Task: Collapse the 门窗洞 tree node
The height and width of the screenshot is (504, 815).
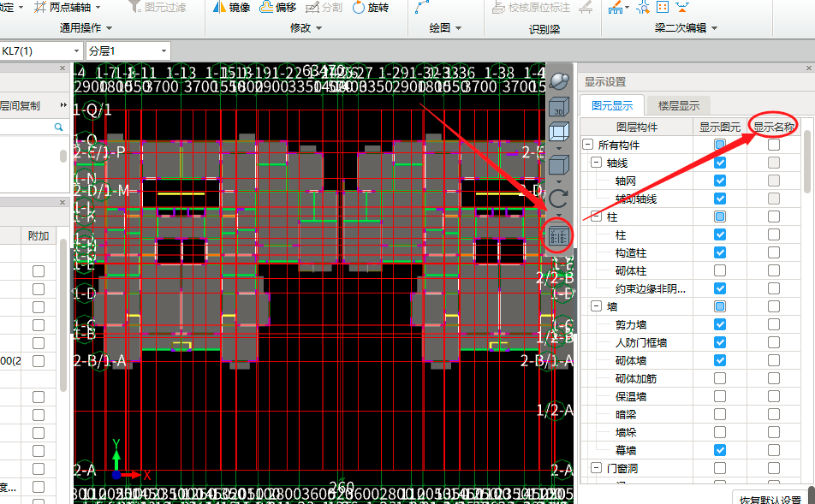Action: click(597, 468)
